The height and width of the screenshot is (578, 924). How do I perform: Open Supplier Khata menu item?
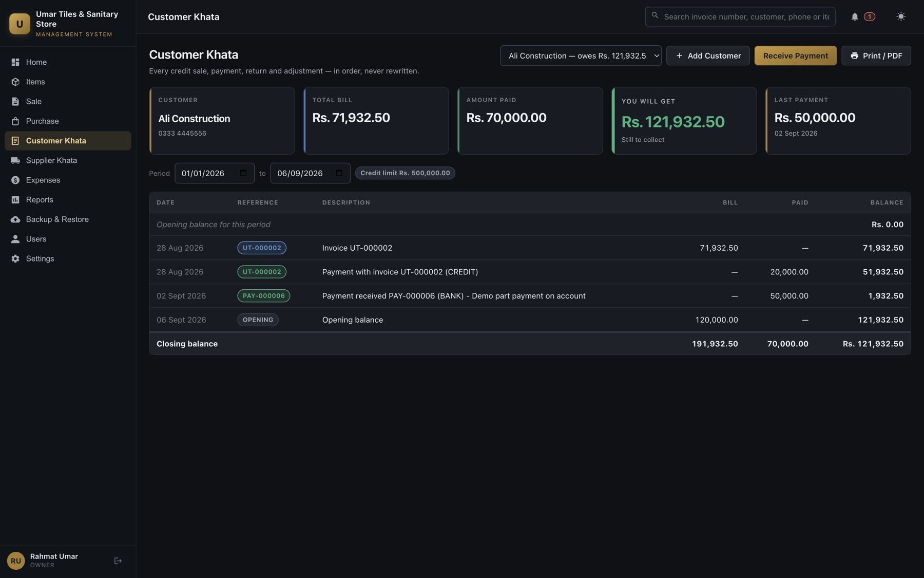click(68, 160)
